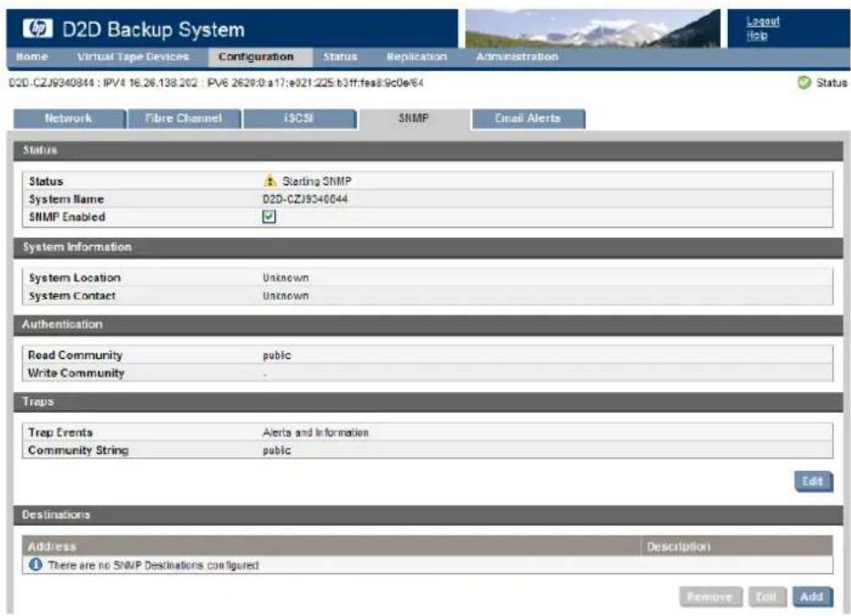The image size is (851, 616).
Task: Open the Home menu
Action: click(32, 56)
